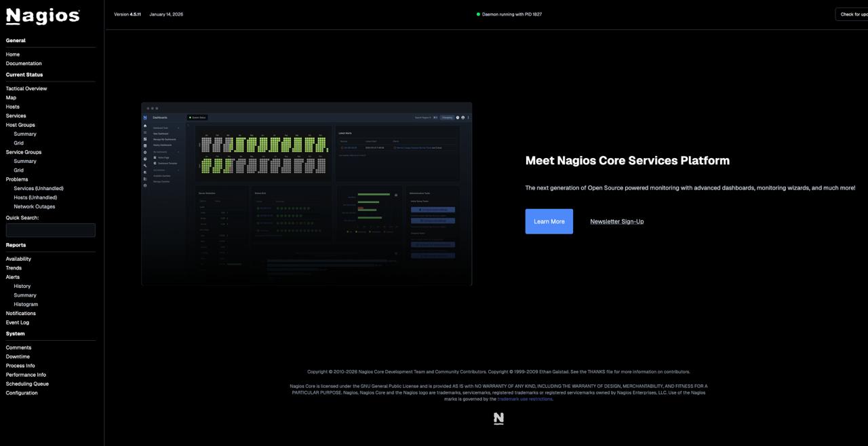Click the Version 4.5.11 text
The height and width of the screenshot is (446, 868).
(127, 14)
